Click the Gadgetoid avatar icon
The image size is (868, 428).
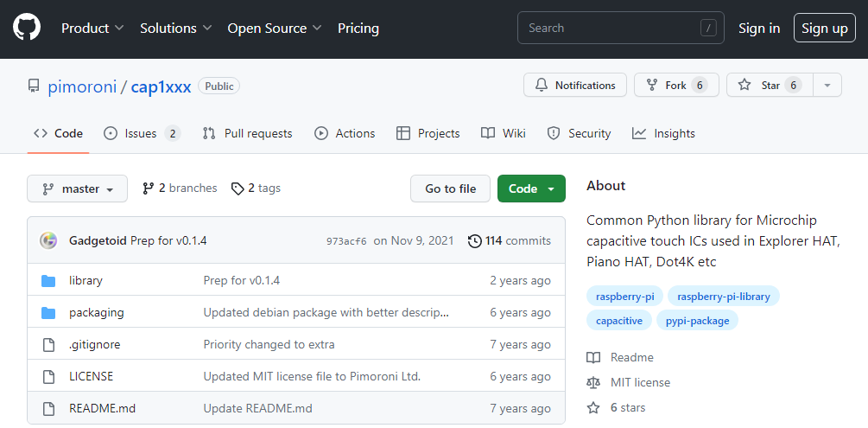click(x=48, y=240)
